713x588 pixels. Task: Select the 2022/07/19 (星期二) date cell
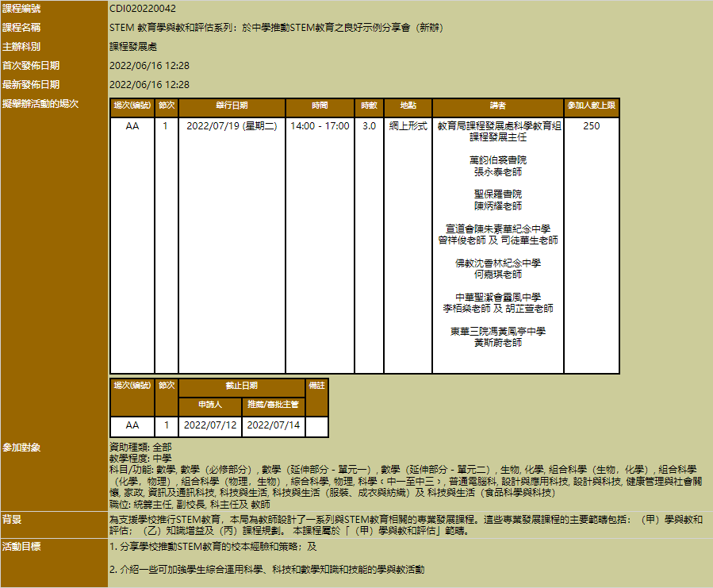click(x=232, y=126)
